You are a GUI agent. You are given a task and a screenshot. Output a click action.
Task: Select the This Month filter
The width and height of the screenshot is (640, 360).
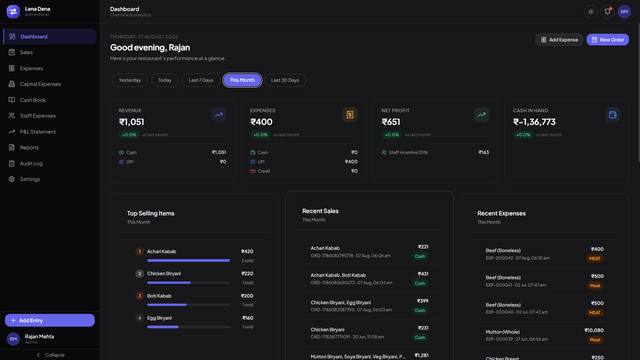coord(242,80)
